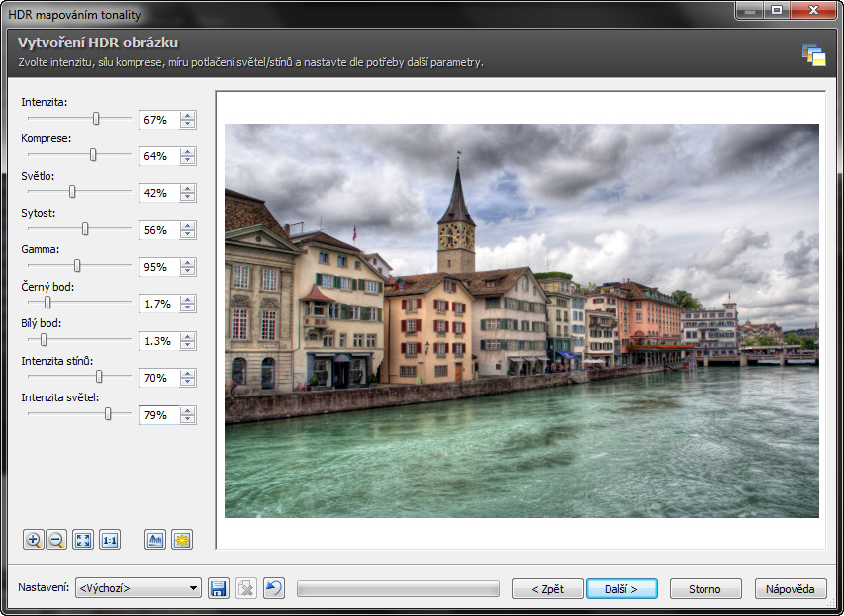Image resolution: width=844 pixels, height=616 pixels.
Task: Decrease the Intenzita value with down arrow
Action: [188, 124]
